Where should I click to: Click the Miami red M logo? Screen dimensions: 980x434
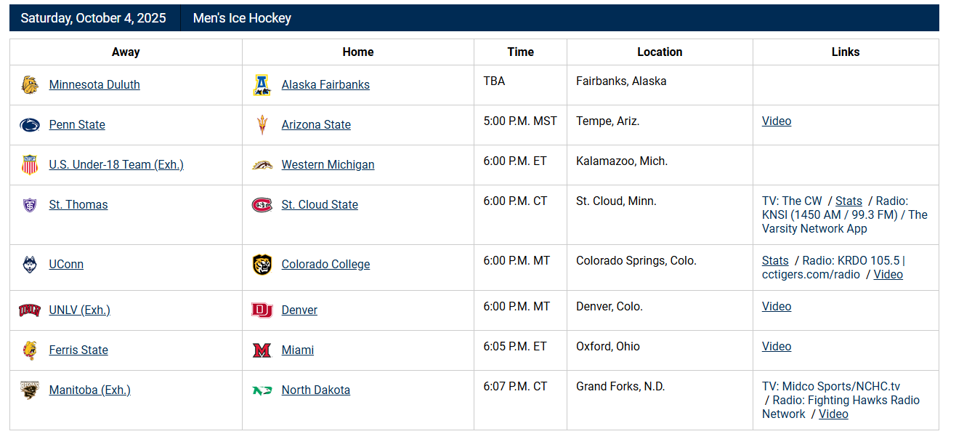tap(262, 350)
